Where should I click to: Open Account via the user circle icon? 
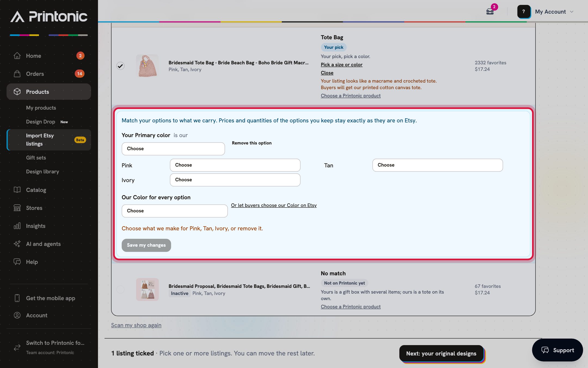17,315
